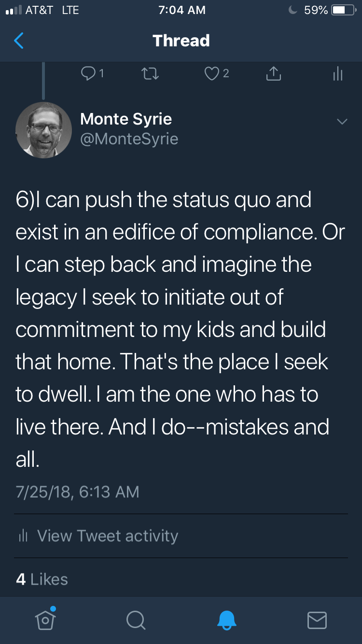Open the Monte Syrie display name
This screenshot has width=362, height=644.
[x=126, y=119]
